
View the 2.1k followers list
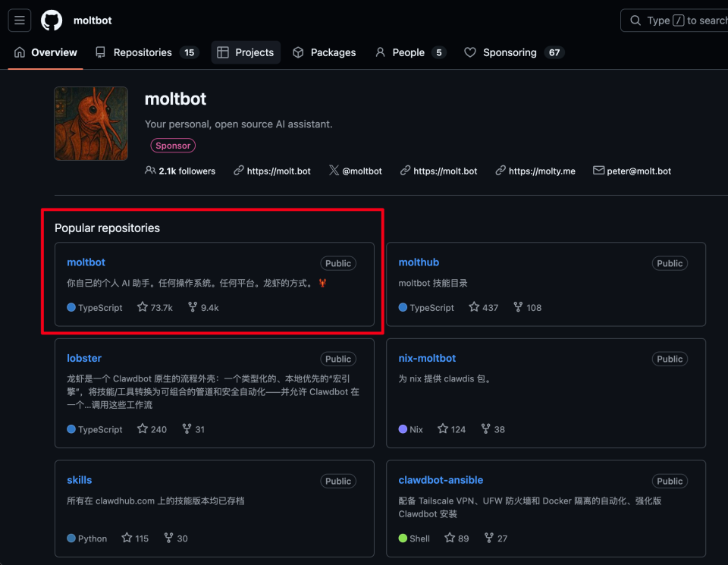pyautogui.click(x=180, y=171)
